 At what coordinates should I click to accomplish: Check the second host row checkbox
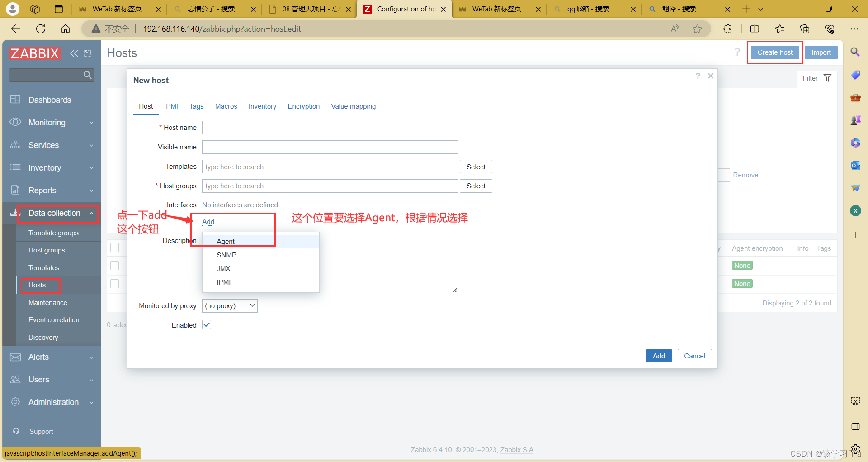[x=115, y=284]
